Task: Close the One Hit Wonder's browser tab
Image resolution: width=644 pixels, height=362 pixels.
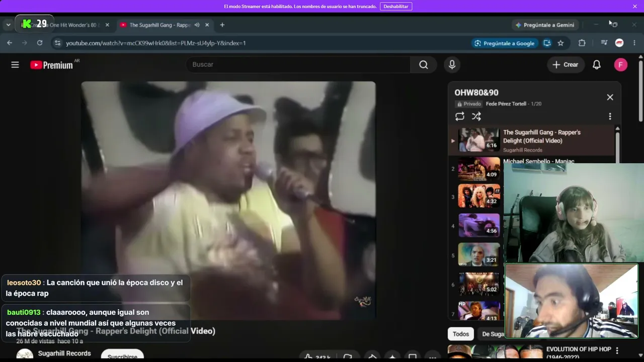Action: coord(107,25)
